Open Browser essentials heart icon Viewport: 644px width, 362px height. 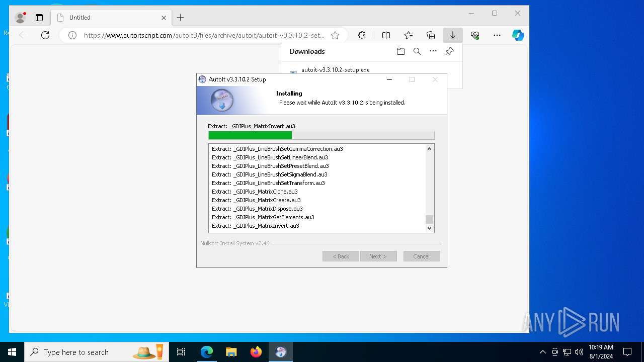coord(475,35)
